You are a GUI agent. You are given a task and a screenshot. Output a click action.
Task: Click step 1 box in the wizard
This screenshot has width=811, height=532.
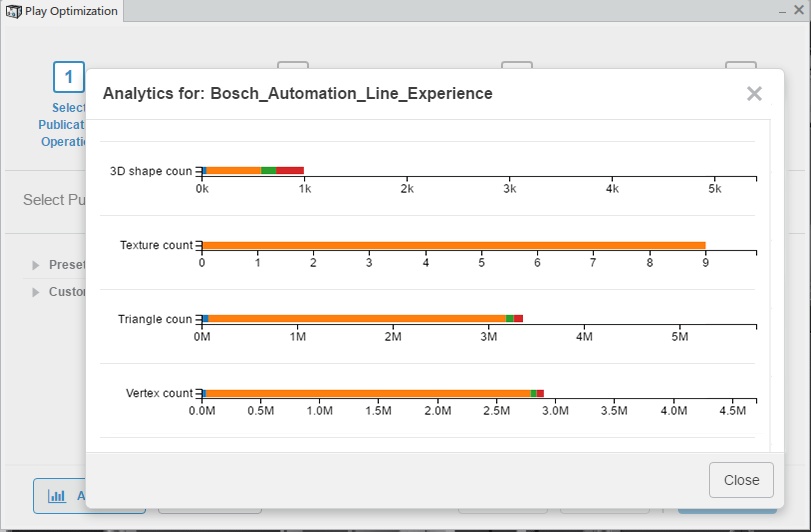tap(69, 77)
